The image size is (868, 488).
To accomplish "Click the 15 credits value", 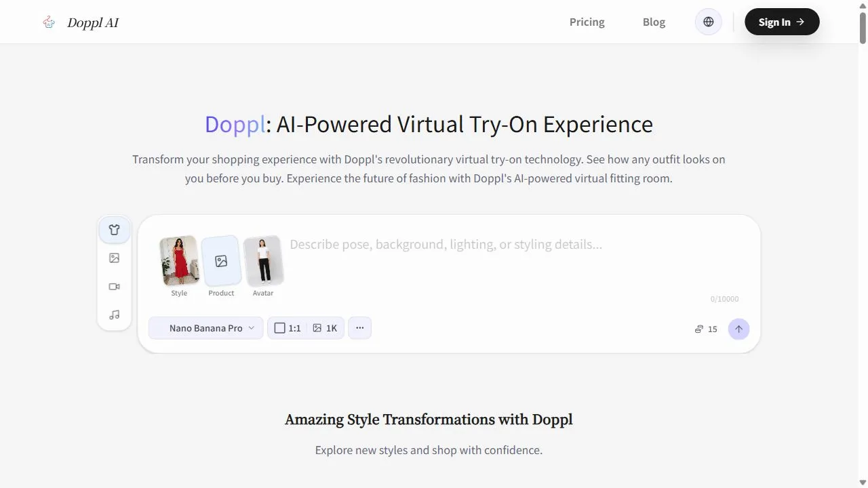I will (x=712, y=329).
